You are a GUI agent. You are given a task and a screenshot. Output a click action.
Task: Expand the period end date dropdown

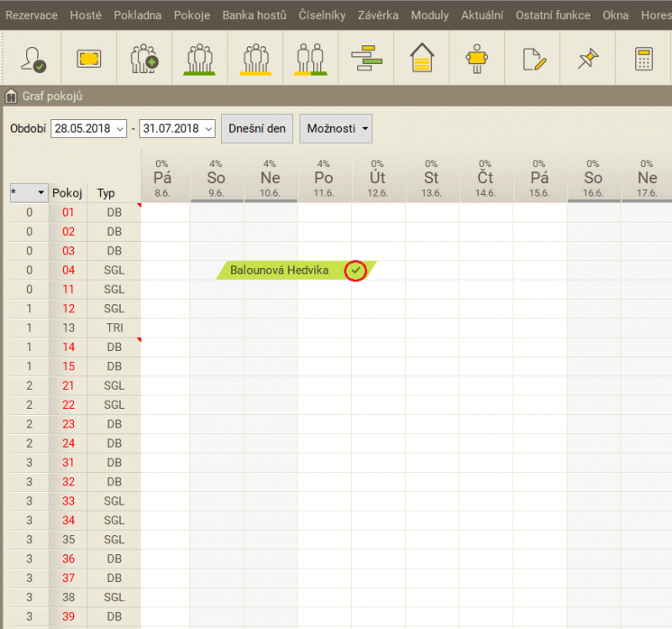coord(208,129)
